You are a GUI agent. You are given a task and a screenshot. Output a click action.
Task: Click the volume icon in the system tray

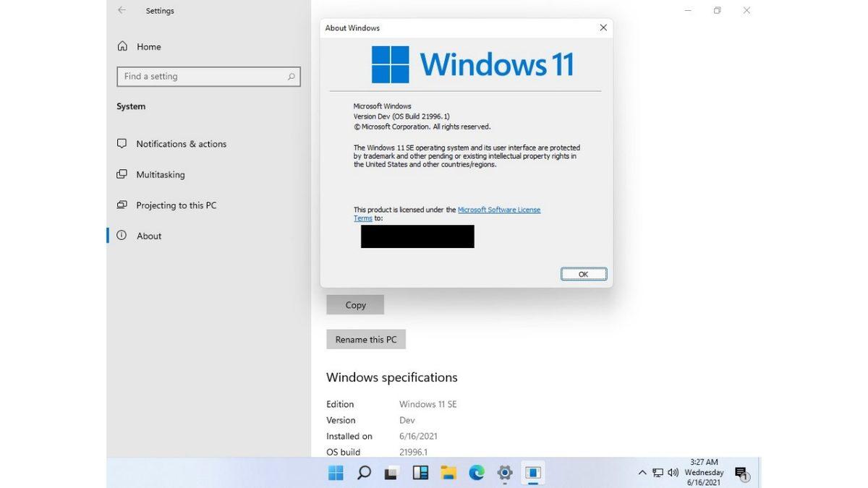tap(674, 472)
